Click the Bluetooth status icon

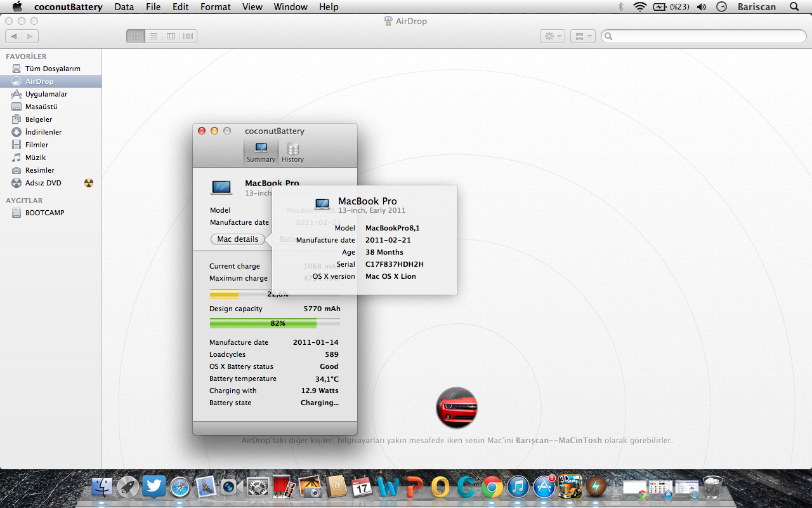click(x=620, y=7)
